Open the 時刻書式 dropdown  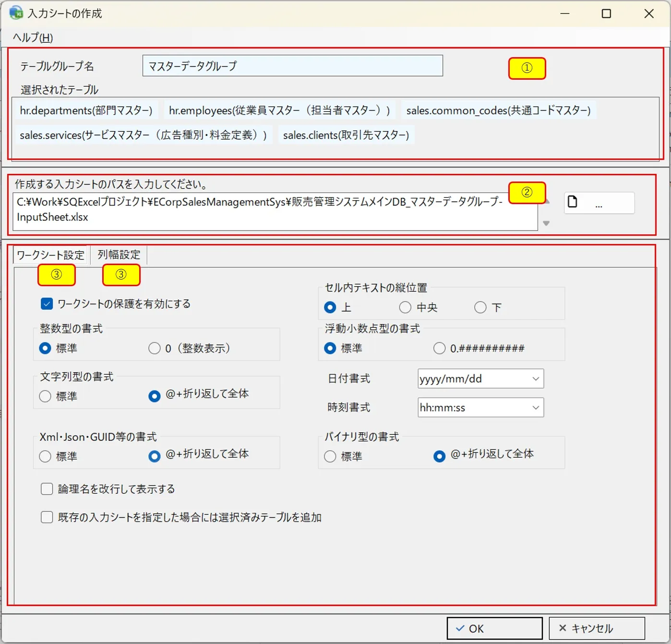pyautogui.click(x=480, y=407)
